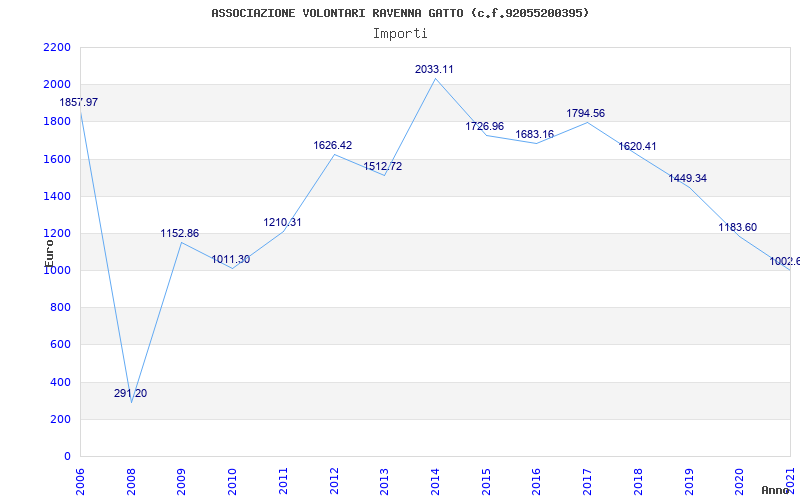The width and height of the screenshot is (800, 500).
Task: Click the 1200 y-axis tick label
Action: [57, 234]
